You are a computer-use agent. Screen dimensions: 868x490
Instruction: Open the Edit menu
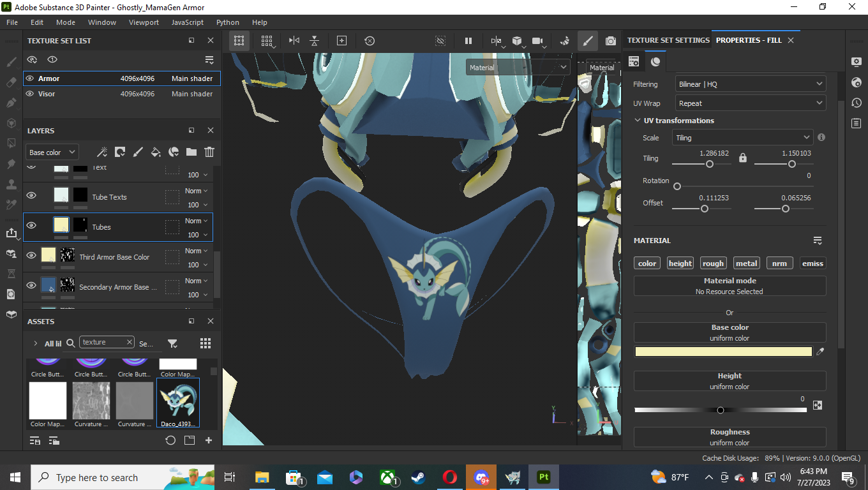point(37,22)
